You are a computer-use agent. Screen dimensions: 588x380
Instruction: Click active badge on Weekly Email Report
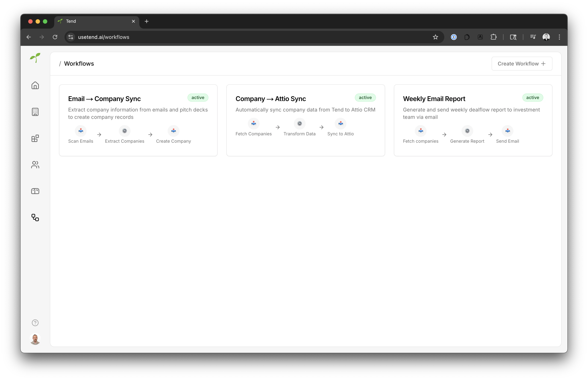(x=532, y=98)
